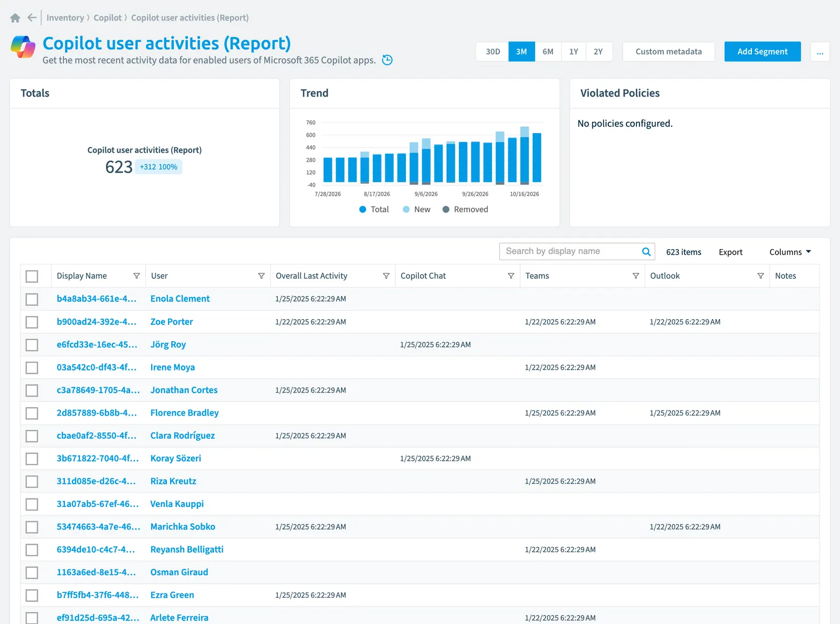Open user Marichka Sobko
Image resolution: width=840 pixels, height=624 pixels.
[x=183, y=527]
